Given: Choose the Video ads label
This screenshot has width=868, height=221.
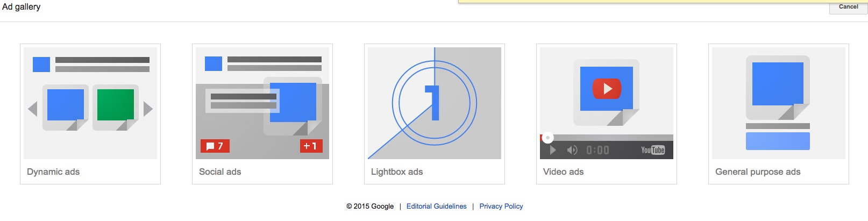Looking at the screenshot, I should 563,172.
